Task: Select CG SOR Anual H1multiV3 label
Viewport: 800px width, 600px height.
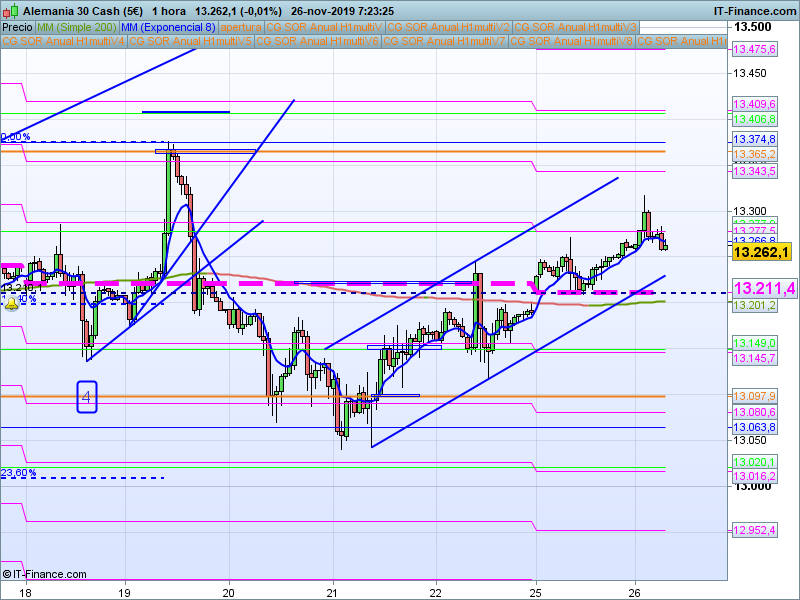Action: (x=576, y=27)
